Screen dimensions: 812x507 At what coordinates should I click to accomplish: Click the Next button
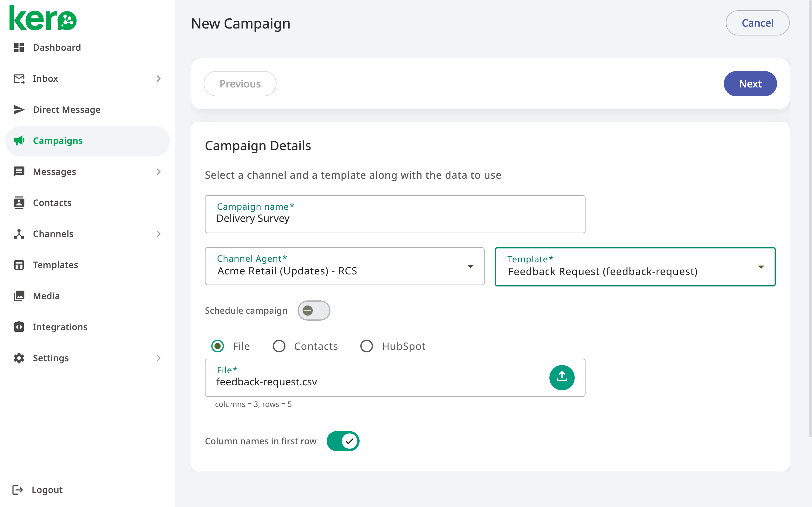tap(750, 83)
